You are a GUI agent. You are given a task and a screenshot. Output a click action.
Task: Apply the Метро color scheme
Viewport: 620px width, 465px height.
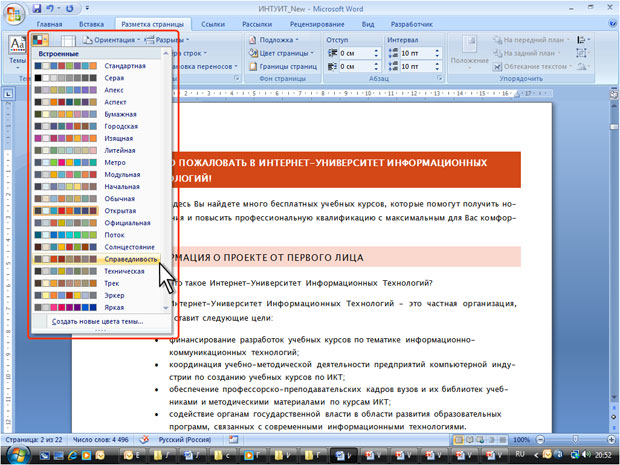click(97, 162)
